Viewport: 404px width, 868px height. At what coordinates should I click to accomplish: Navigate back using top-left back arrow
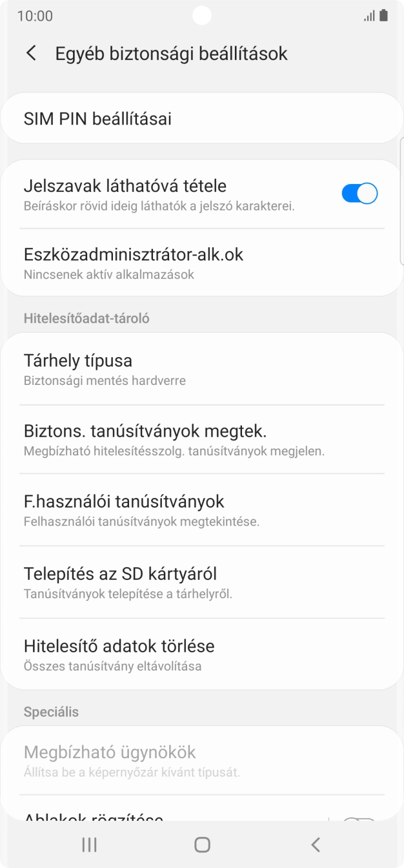tap(30, 54)
